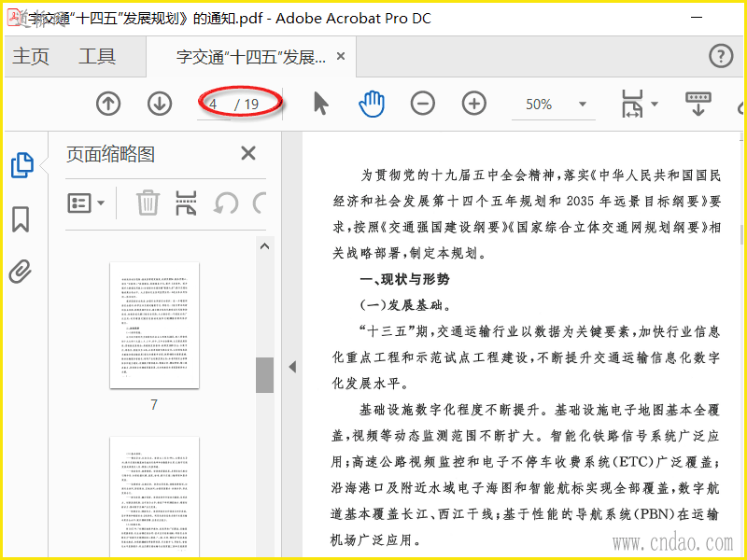Rotate pages counterclockwise
747x560 pixels.
click(226, 203)
